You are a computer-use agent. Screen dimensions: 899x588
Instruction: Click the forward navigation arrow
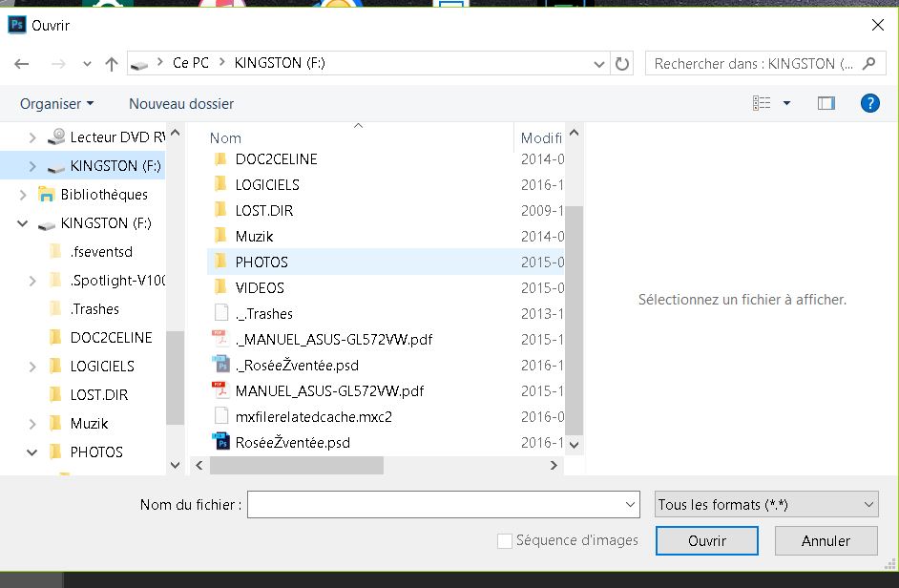[x=58, y=64]
